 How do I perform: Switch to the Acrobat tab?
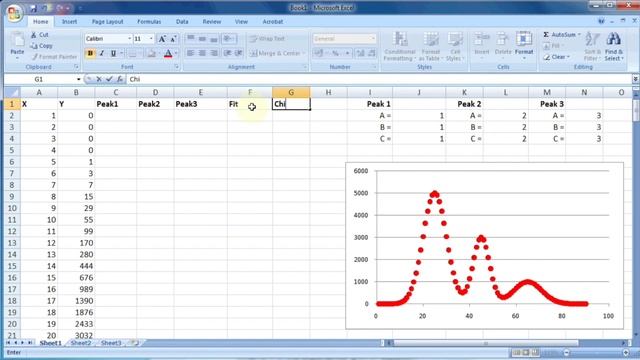click(273, 22)
